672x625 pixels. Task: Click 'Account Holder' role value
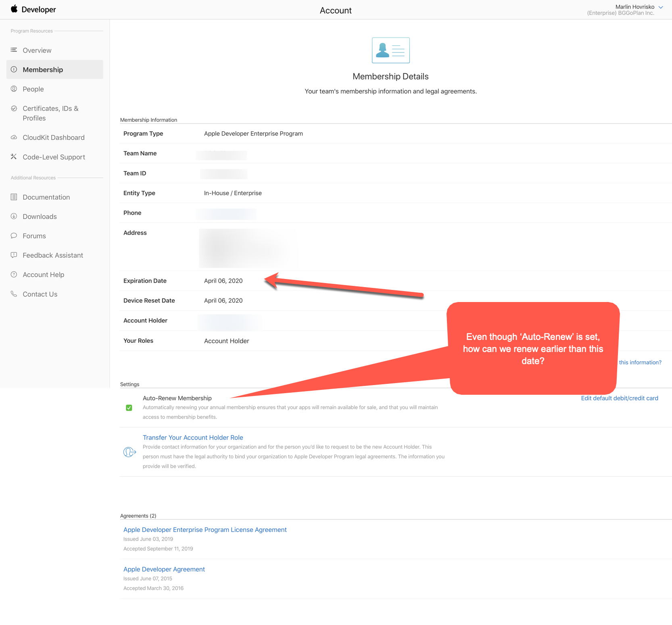pyautogui.click(x=227, y=341)
